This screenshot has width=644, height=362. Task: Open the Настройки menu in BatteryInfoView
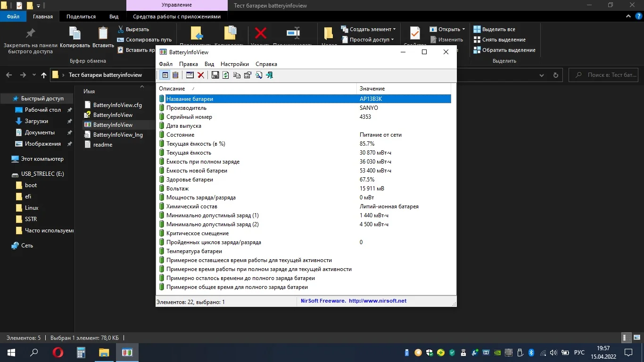point(235,64)
